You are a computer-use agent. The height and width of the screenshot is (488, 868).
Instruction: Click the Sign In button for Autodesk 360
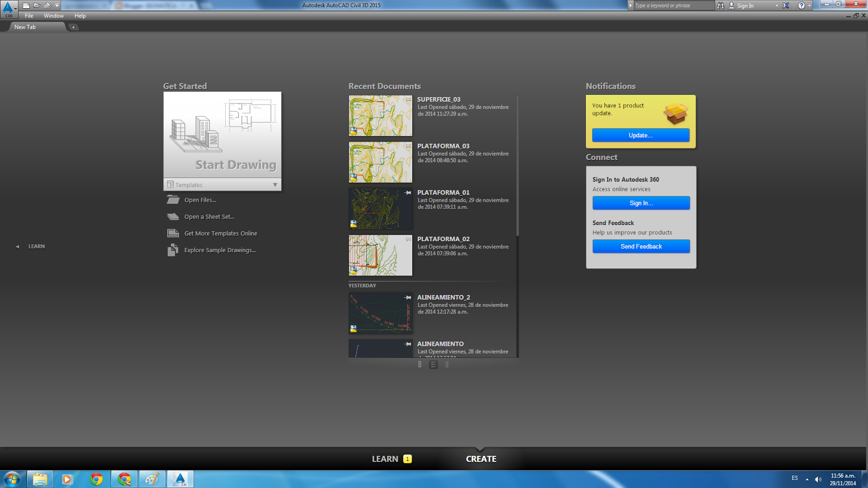641,203
